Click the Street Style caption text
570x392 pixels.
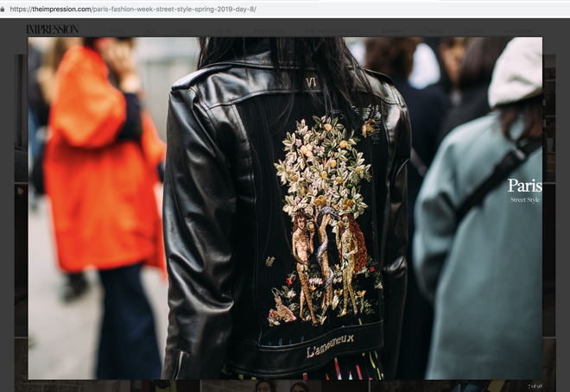click(x=525, y=200)
